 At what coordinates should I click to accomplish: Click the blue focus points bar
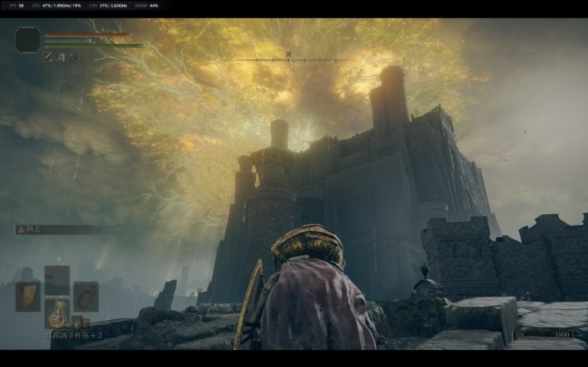click(68, 40)
